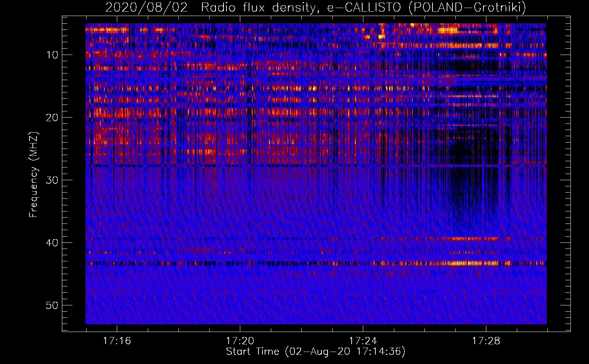Click the 30 MHz frequency tick label
Viewport: 589px width, 364px height.
click(52, 180)
